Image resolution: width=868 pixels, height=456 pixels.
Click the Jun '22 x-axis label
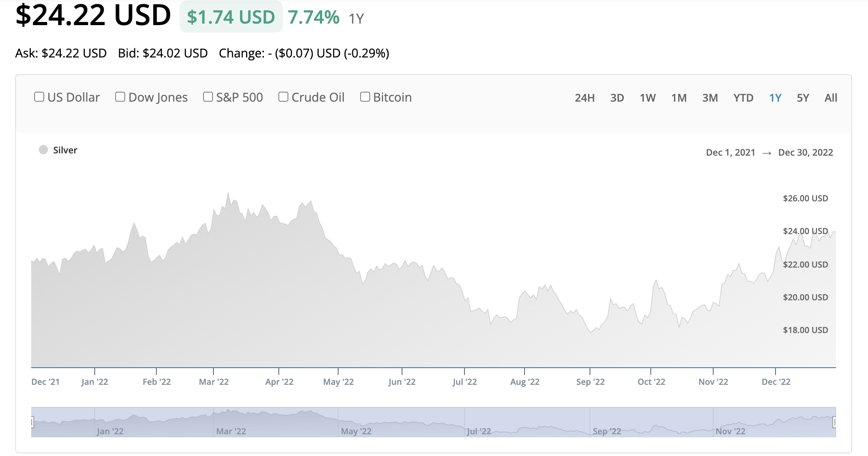click(x=402, y=382)
